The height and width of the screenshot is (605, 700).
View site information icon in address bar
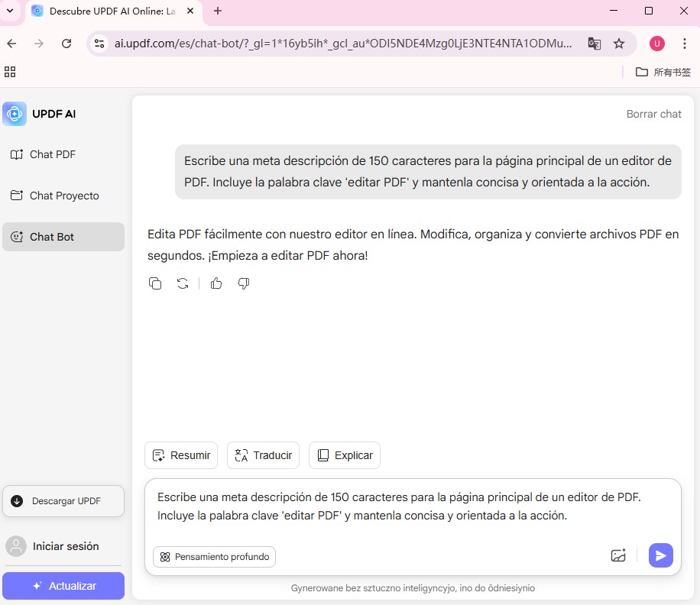pyautogui.click(x=99, y=44)
